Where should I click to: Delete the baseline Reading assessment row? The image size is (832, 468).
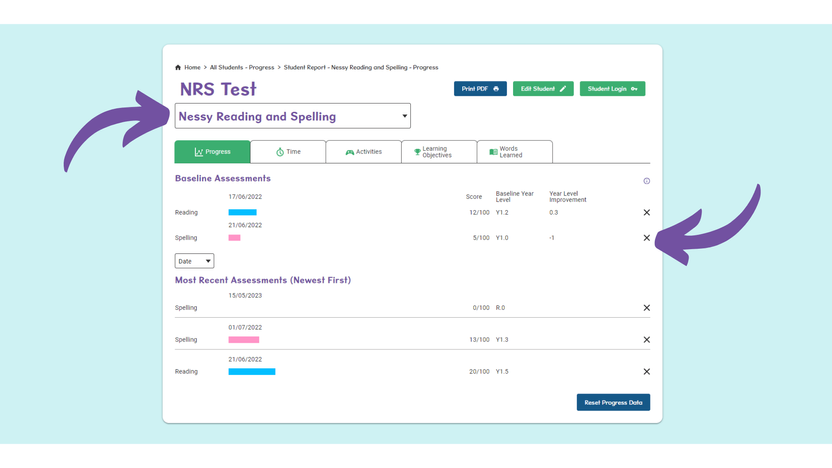click(x=646, y=212)
